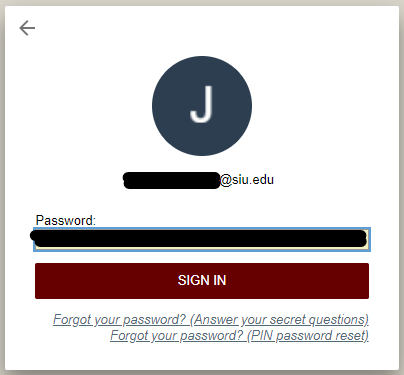Click the redacted username before @siu.edu
The image size is (404, 375).
tap(171, 180)
